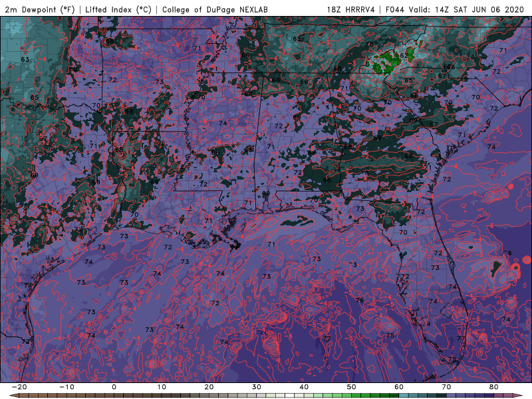The image size is (532, 399).
Task: Click the 10 label on the color scale
Action: pos(162,387)
